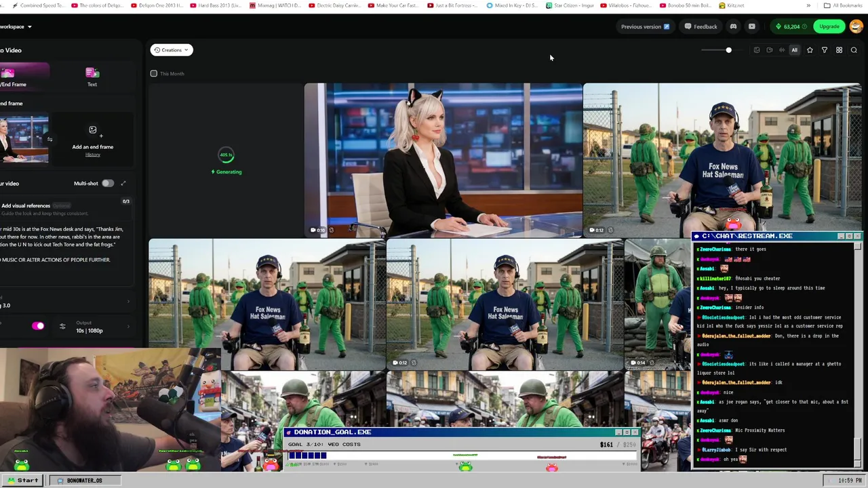Open the History link under end frame
The height and width of the screenshot is (488, 868).
click(x=93, y=155)
